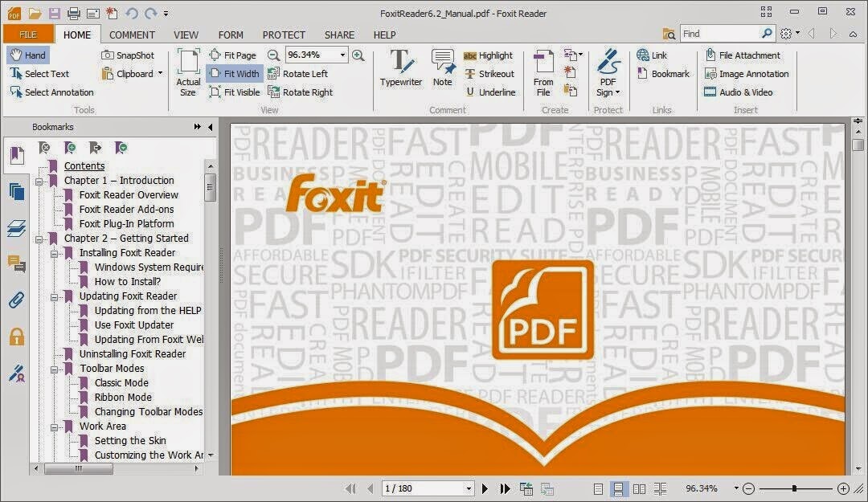Open the Pages panel in sidebar
The height and width of the screenshot is (502, 868).
[17, 192]
